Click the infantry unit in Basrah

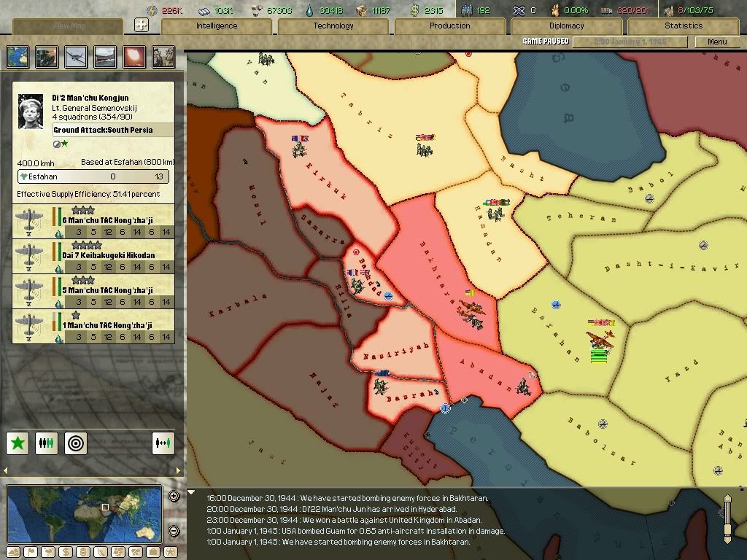(x=381, y=386)
